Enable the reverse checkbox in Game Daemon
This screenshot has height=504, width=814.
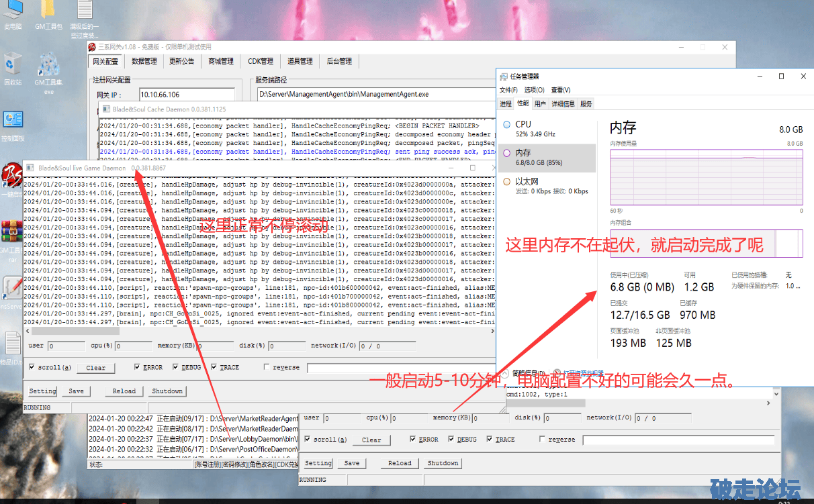[267, 367]
